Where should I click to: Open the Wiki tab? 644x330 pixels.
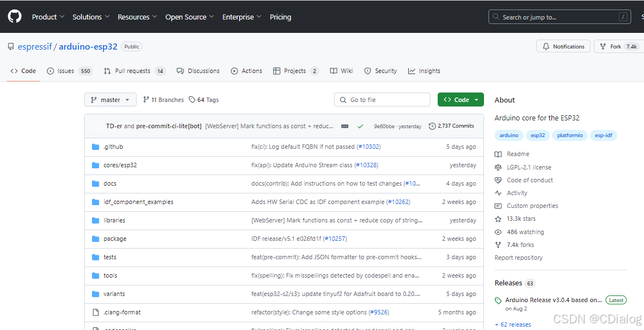[341, 71]
